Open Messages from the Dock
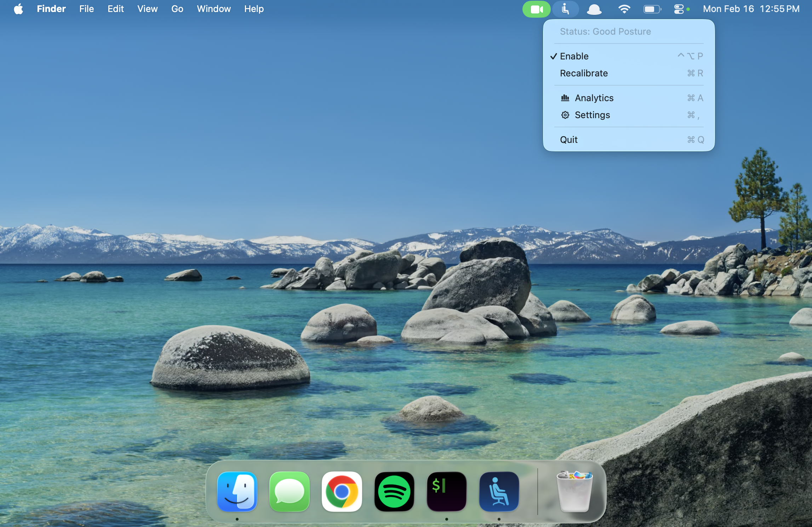812x527 pixels. (289, 492)
